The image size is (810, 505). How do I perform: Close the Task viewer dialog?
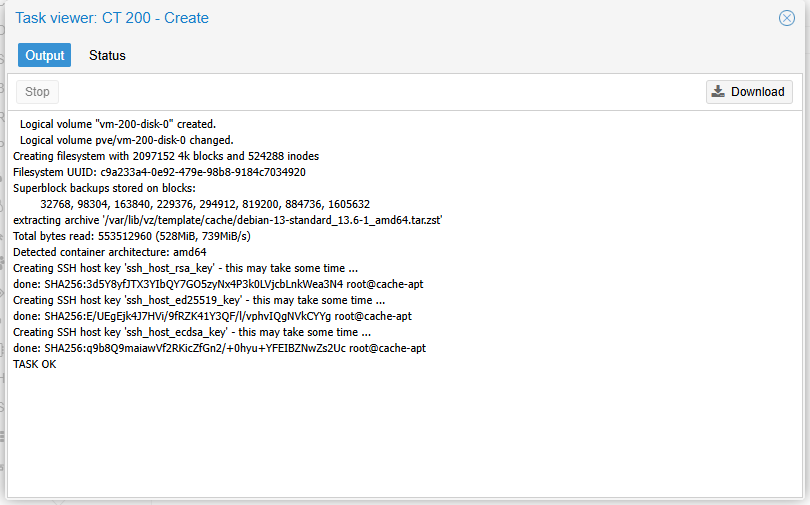[786, 18]
